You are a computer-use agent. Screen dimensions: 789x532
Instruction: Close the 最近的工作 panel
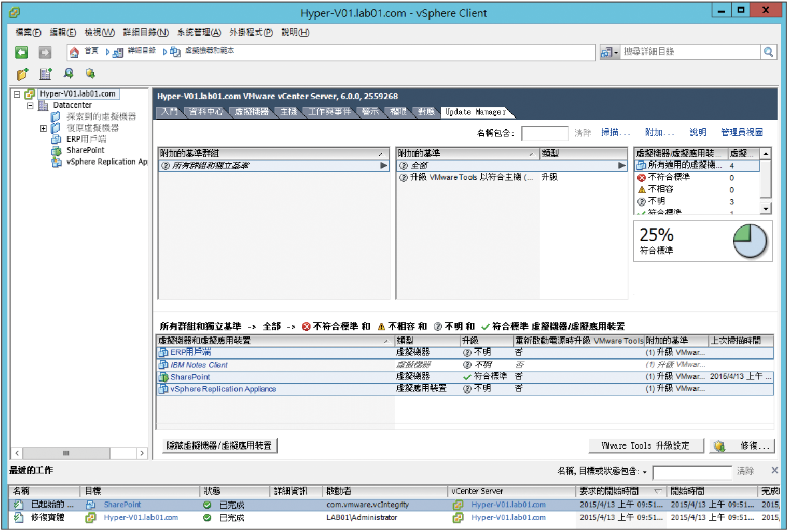(x=774, y=470)
